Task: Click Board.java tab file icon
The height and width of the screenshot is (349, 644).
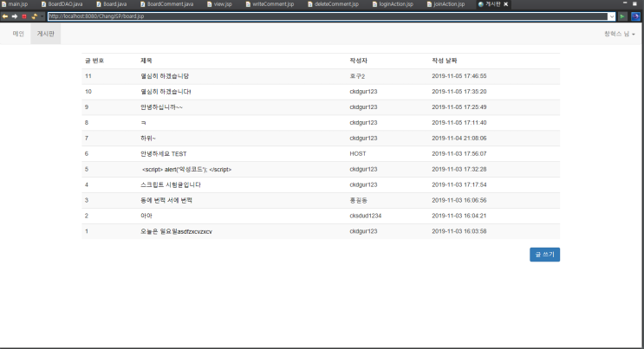Action: pyautogui.click(x=99, y=4)
